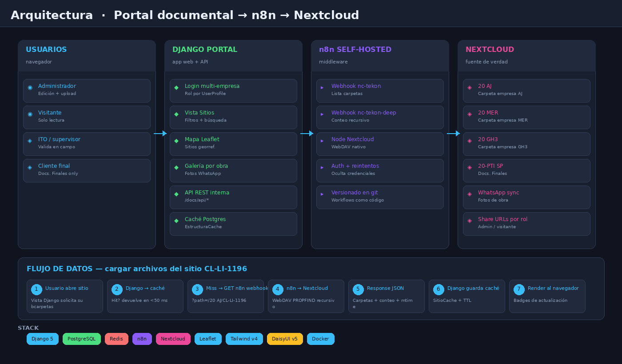The image size is (622, 364).
Task: Click the purple triangle beside Auth + reintentos
Action: [x=323, y=167]
